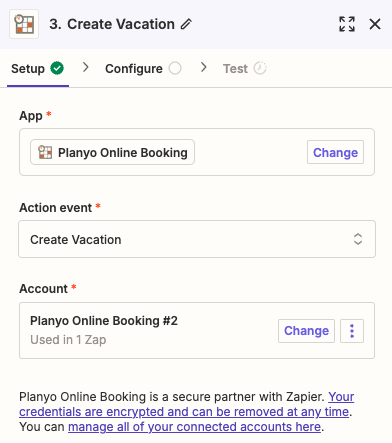
Task: Click the small Planyo icon in App field
Action: 45,152
